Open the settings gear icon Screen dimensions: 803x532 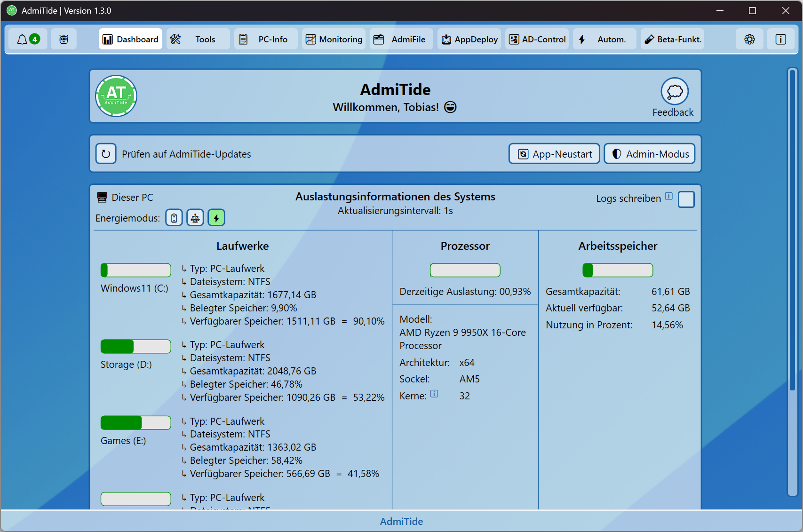749,39
